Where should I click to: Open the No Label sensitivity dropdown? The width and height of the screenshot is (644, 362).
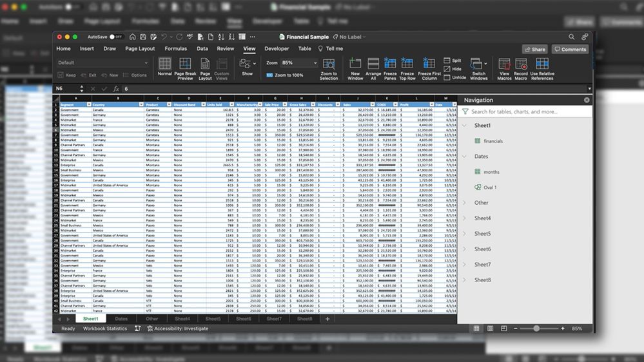pos(349,37)
